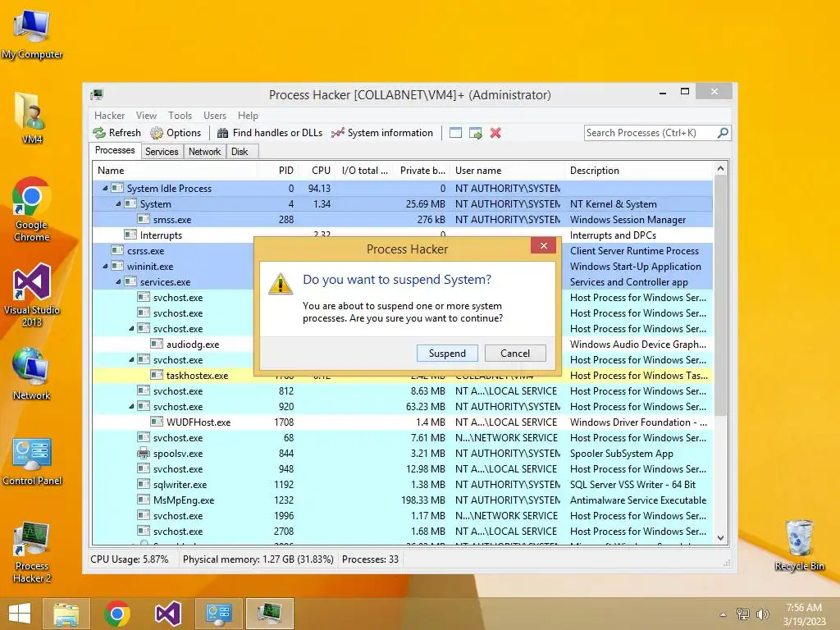Click find window and thread icon
This screenshot has height=630, width=840.
[475, 133]
